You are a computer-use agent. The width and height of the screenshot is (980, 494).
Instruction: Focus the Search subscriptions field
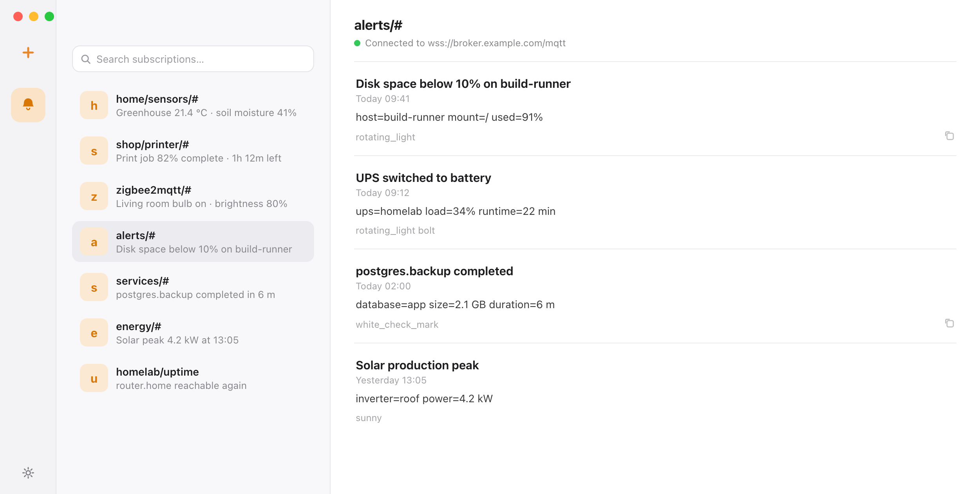point(193,59)
